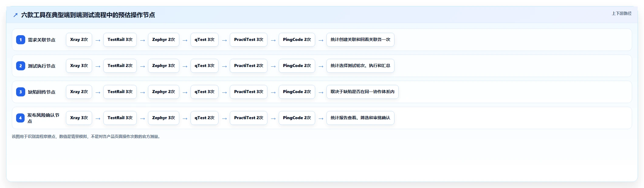Click TestRail 3次 chip in 发布风险确认节点 row

[120, 118]
